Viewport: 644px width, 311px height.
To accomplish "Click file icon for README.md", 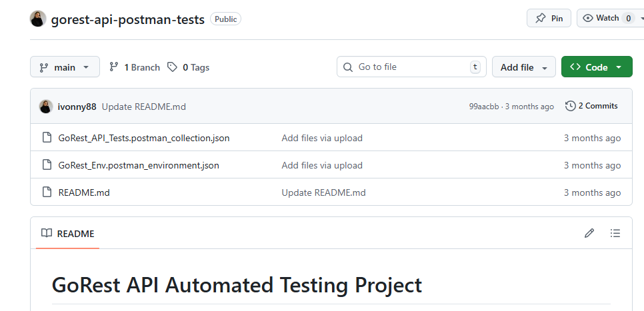I will 47,192.
